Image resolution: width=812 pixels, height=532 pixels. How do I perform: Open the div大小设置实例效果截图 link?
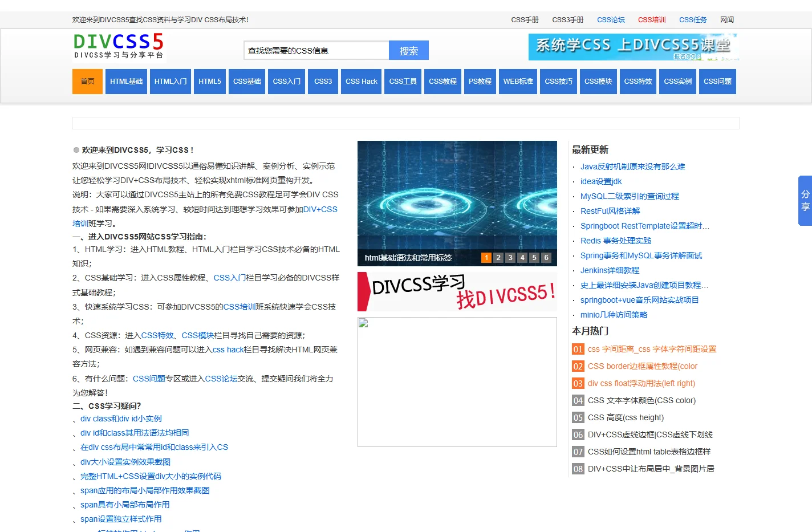pos(125,462)
